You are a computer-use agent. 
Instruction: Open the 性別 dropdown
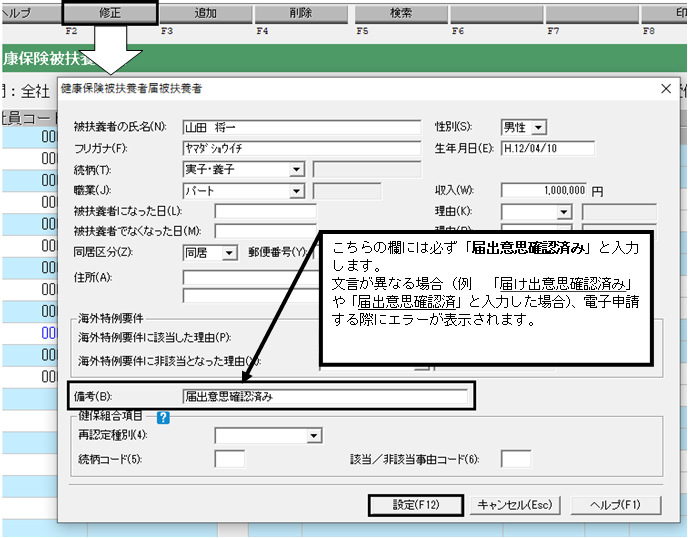point(538,128)
